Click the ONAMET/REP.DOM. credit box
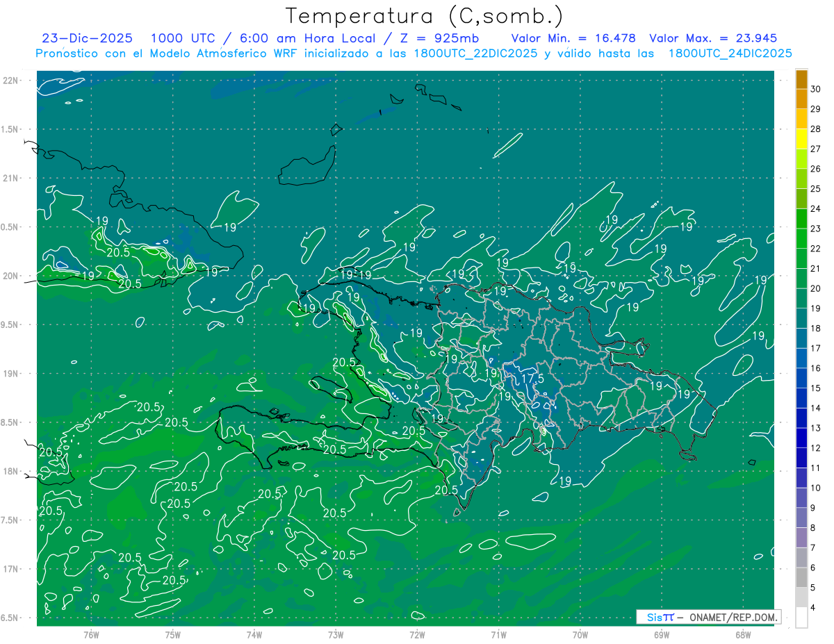Screen dimensions: 834x644 709,617
